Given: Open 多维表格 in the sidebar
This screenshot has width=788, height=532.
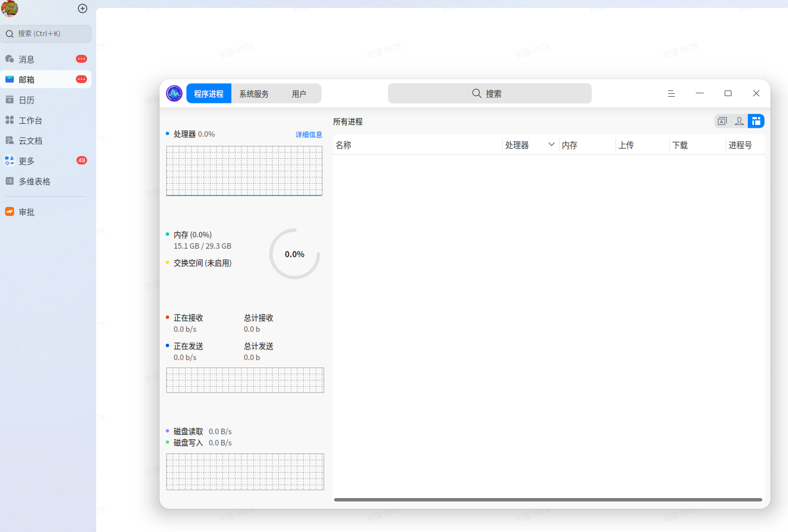Looking at the screenshot, I should [46, 181].
